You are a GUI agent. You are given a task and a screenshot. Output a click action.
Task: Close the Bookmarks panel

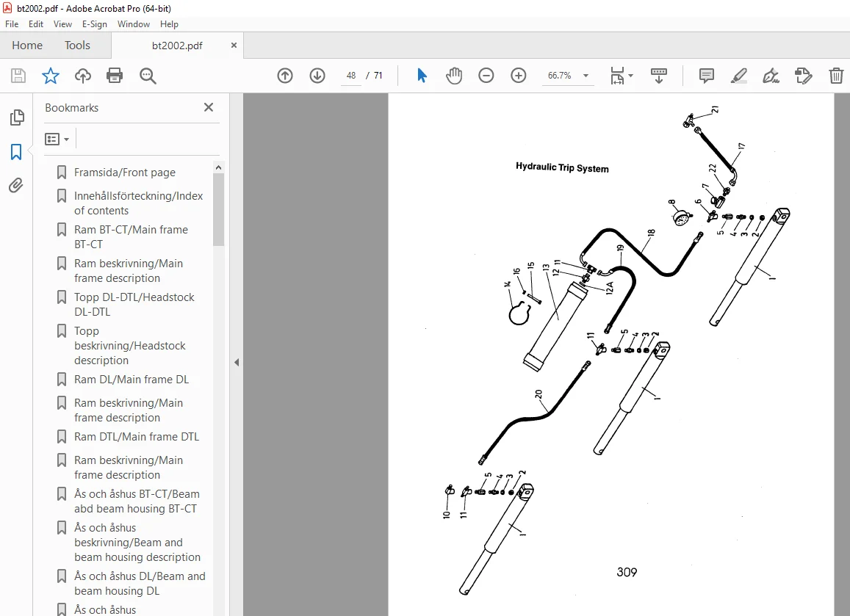[x=209, y=107]
